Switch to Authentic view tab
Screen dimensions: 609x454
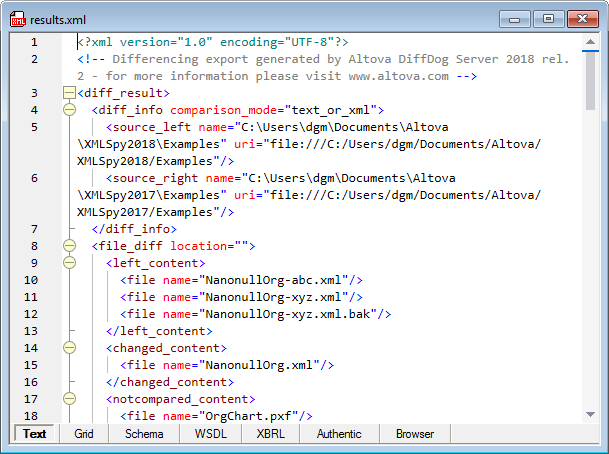339,434
